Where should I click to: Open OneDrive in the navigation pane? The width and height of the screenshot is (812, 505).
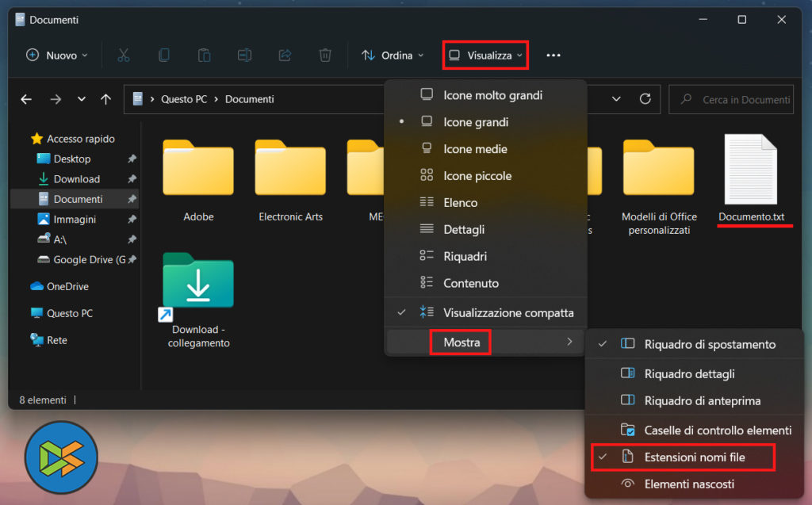(x=67, y=286)
